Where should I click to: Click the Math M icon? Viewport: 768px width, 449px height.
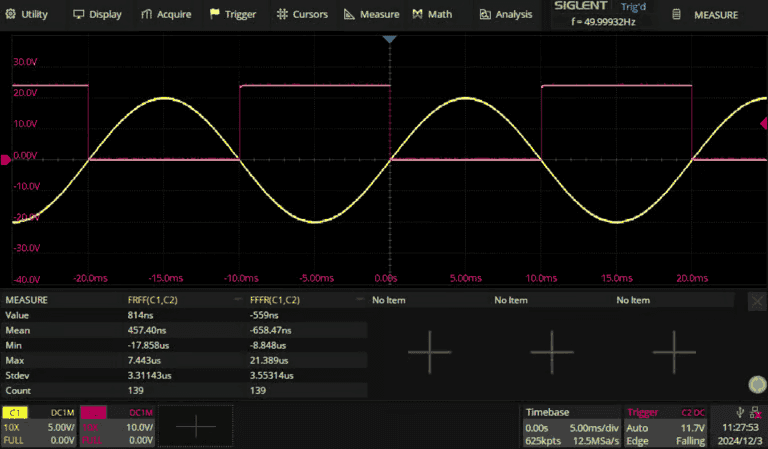[x=417, y=14]
